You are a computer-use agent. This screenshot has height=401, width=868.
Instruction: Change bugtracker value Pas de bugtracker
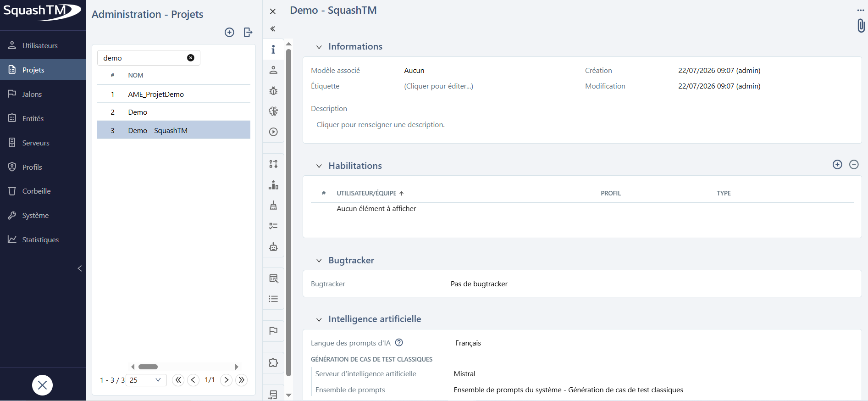point(479,284)
